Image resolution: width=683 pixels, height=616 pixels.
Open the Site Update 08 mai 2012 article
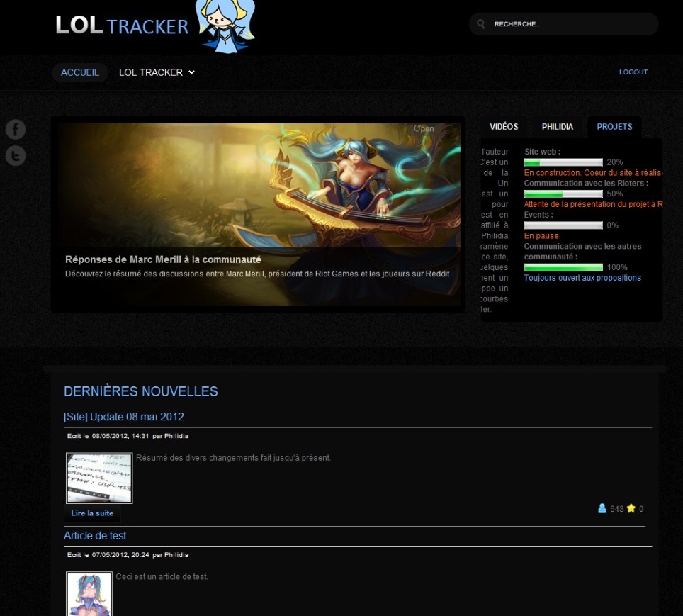(x=124, y=417)
